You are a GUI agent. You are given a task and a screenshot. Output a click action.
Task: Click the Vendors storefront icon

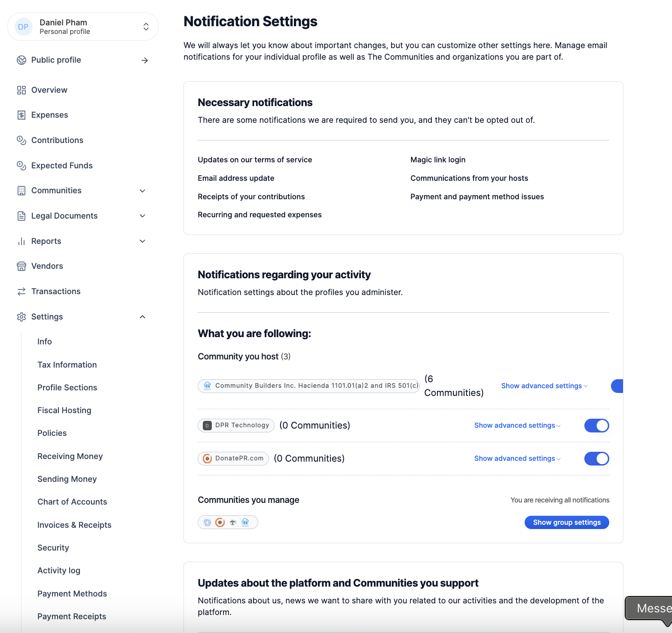point(21,266)
